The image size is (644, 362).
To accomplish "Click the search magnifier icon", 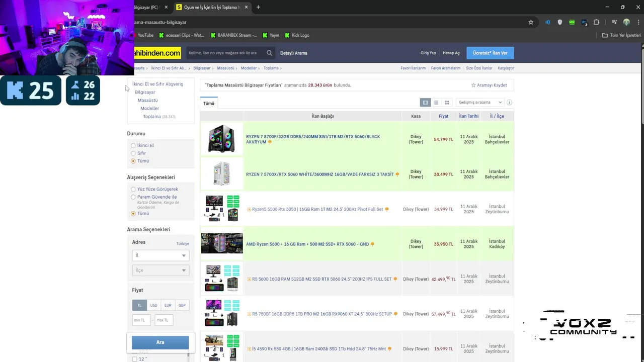I will click(x=270, y=53).
